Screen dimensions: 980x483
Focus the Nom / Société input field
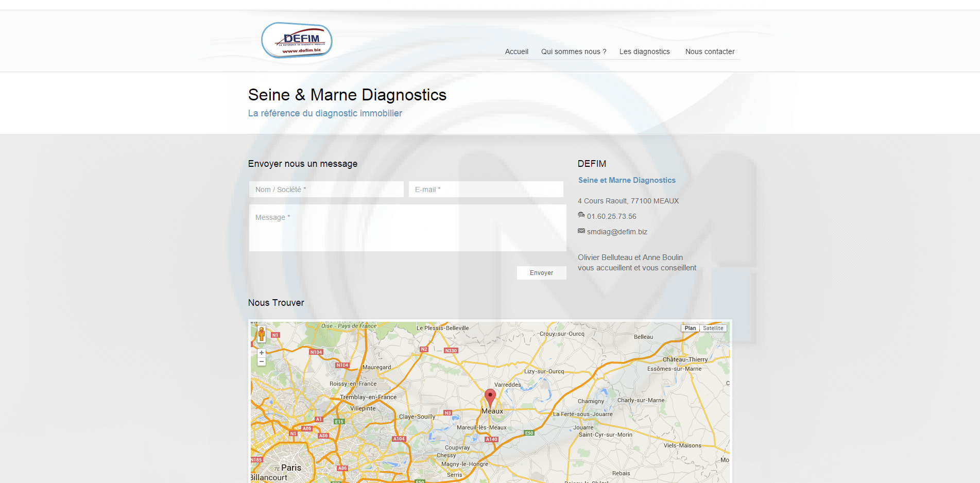coord(326,189)
